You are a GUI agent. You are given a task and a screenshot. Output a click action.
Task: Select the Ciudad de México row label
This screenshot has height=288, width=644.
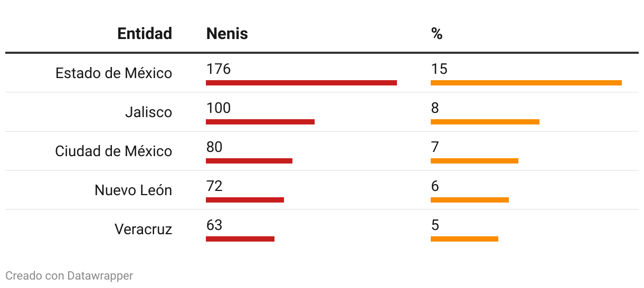coord(113,151)
